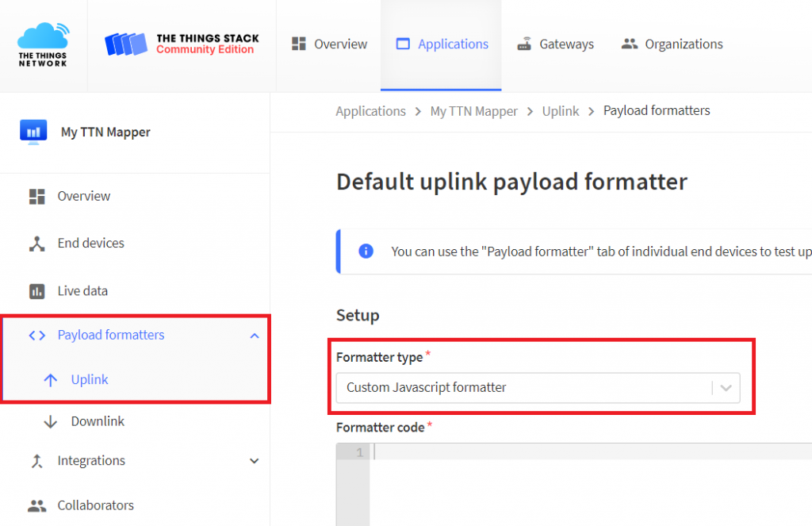This screenshot has width=812, height=526.
Task: Click the Applications breadcrumb link
Action: (370, 111)
